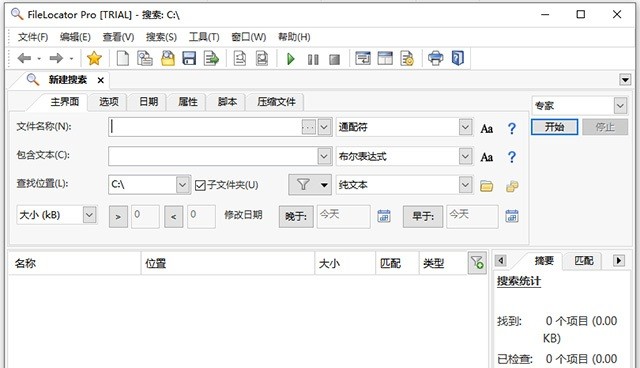Click the second document preview icon

pos(262,59)
